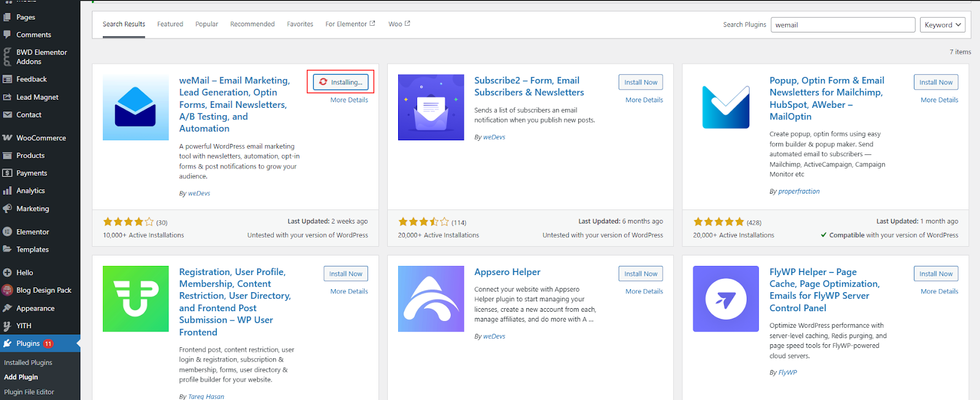Switch to the Favorites tab
Image resolution: width=980 pixels, height=400 pixels.
300,24
